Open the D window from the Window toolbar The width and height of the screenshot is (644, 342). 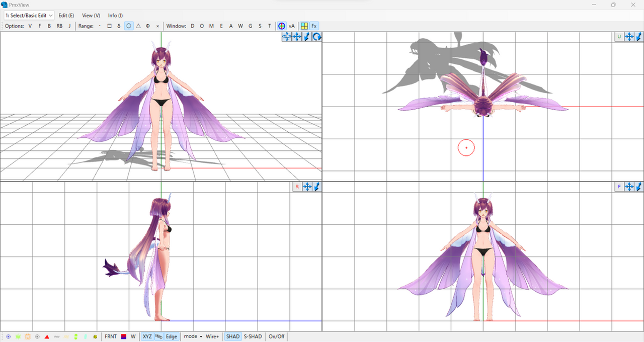(192, 26)
